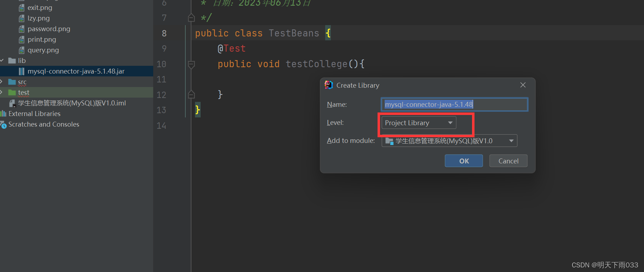The height and width of the screenshot is (272, 644).
Task: Toggle fold marker on comment end line 7
Action: coord(191,18)
